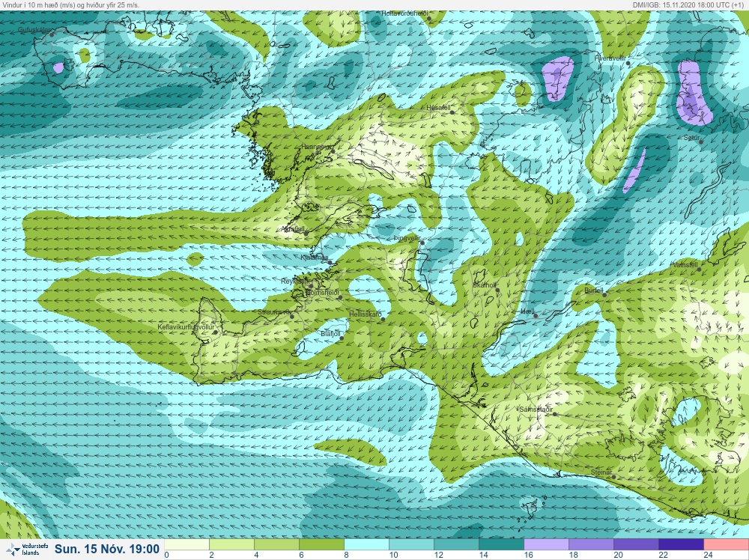
Task: Click the legend scale value 0
Action: click(x=167, y=556)
